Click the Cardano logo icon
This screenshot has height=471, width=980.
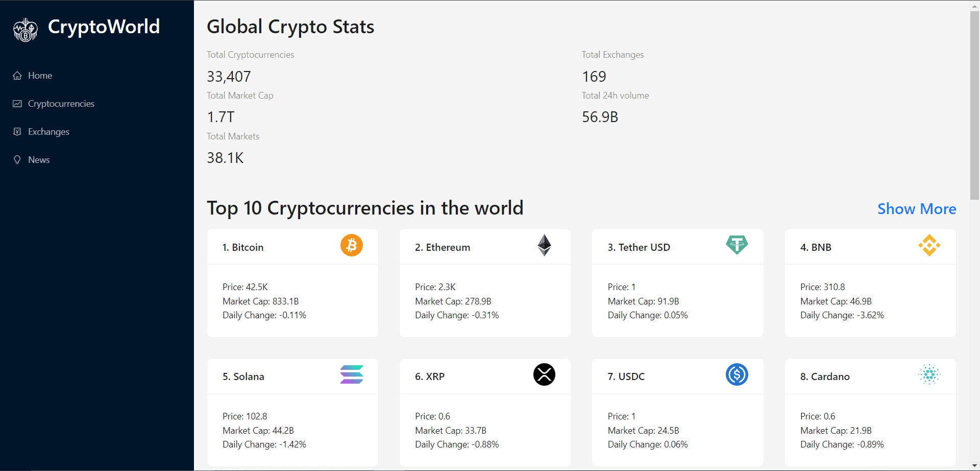pos(929,374)
